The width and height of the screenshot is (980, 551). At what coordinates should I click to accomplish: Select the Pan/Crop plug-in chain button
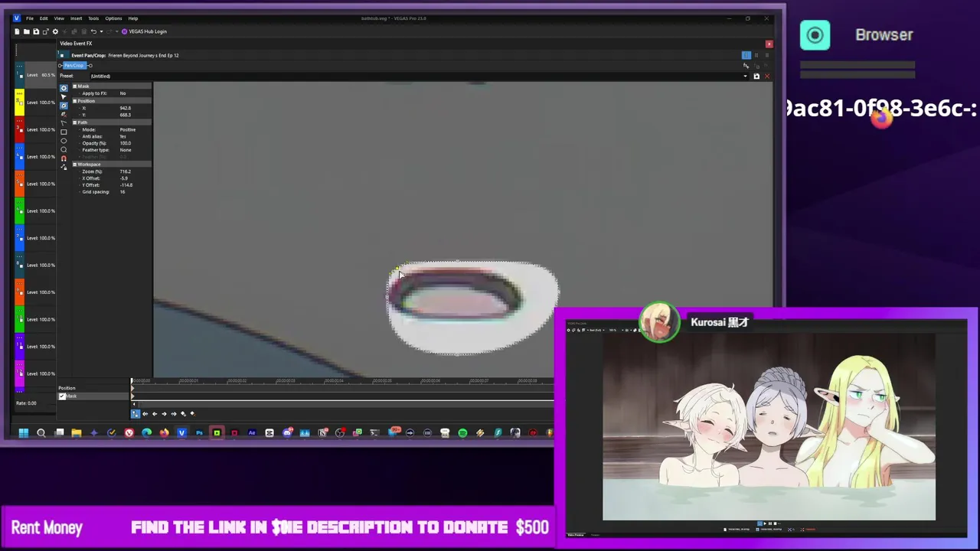(x=74, y=66)
